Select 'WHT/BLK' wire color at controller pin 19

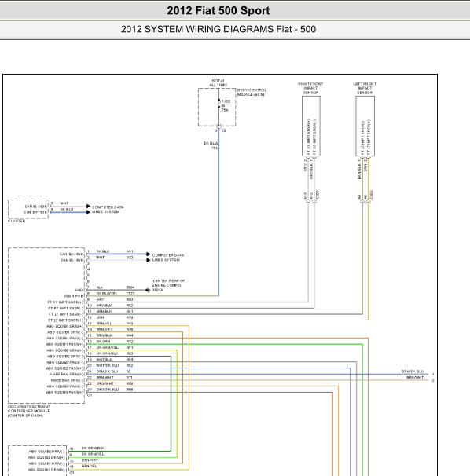coord(105,360)
